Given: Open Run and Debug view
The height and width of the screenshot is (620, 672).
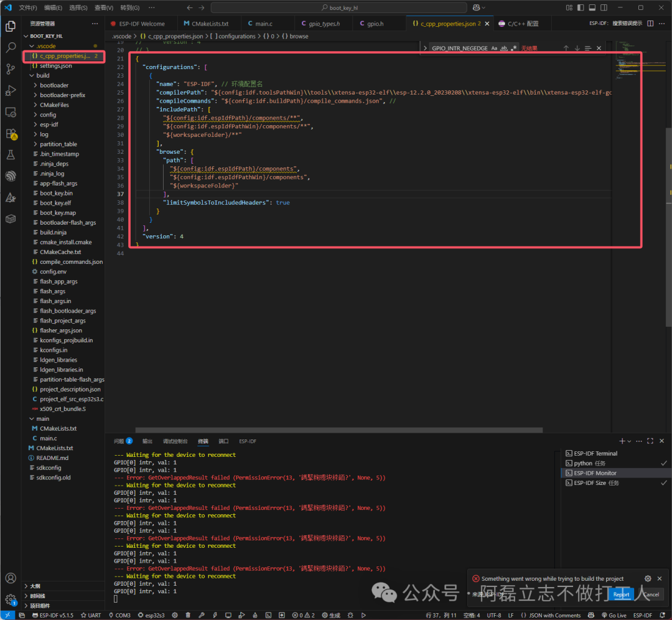Looking at the screenshot, I should pos(11,90).
